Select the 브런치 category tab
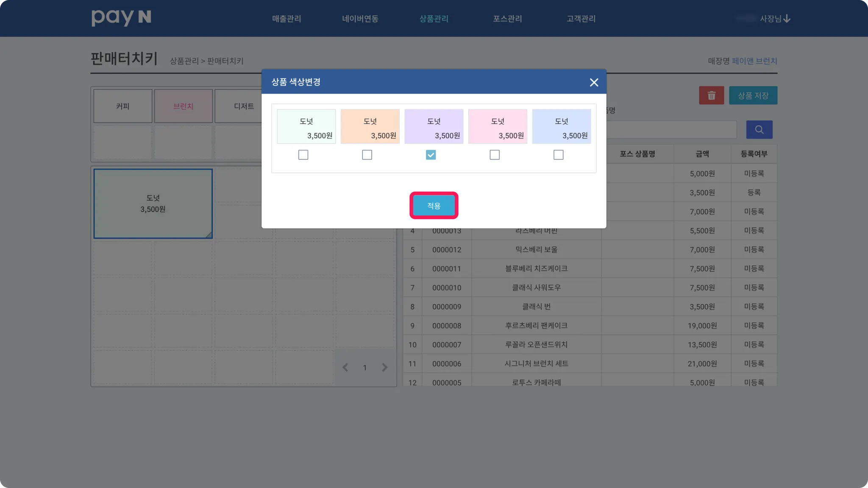This screenshot has width=868, height=488. tap(183, 106)
